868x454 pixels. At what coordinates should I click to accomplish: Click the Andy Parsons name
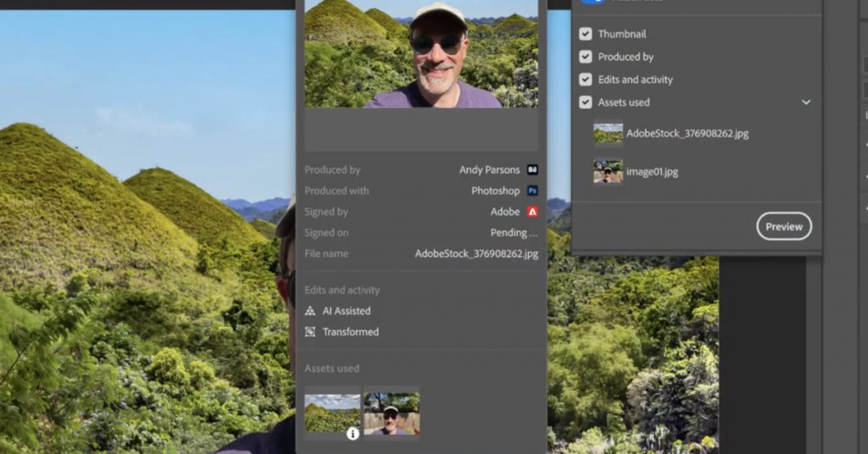point(489,169)
